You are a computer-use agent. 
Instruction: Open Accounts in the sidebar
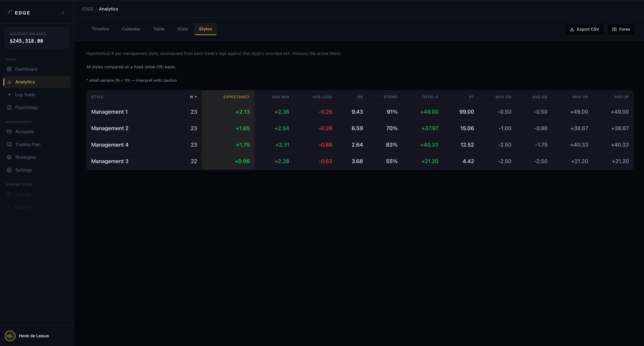coord(37,132)
